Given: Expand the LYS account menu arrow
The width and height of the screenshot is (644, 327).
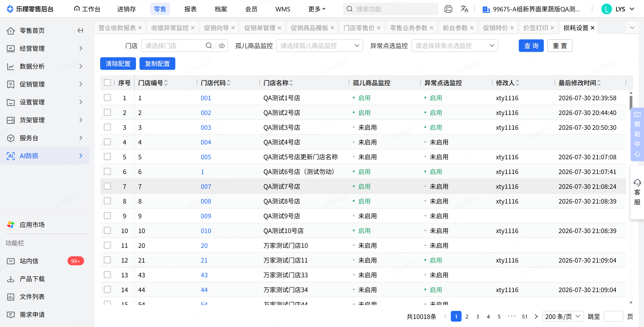Looking at the screenshot, I should pyautogui.click(x=632, y=9).
